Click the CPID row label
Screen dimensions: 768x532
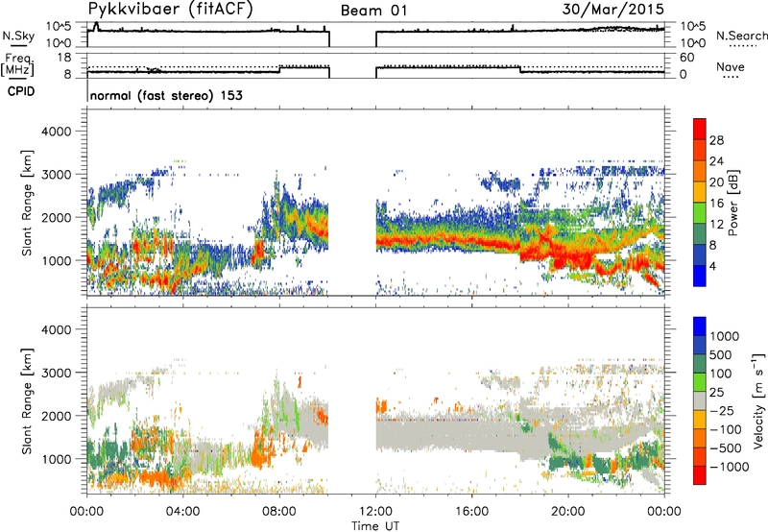[x=21, y=91]
